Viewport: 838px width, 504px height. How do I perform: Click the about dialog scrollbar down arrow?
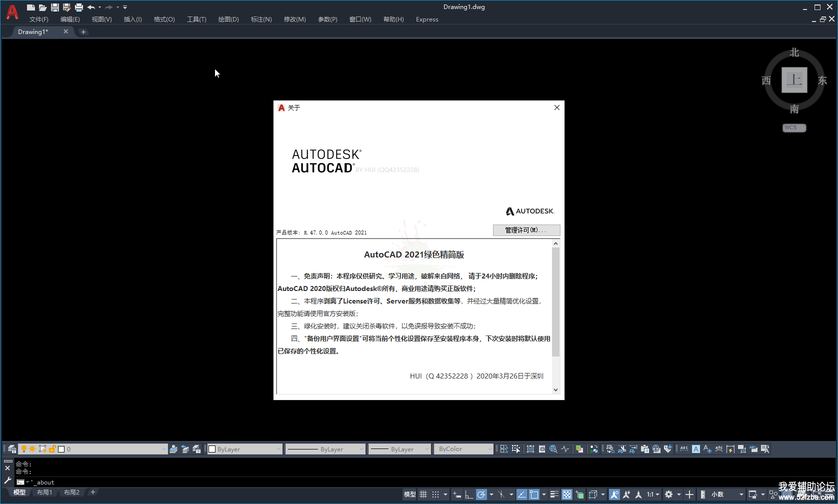click(555, 390)
